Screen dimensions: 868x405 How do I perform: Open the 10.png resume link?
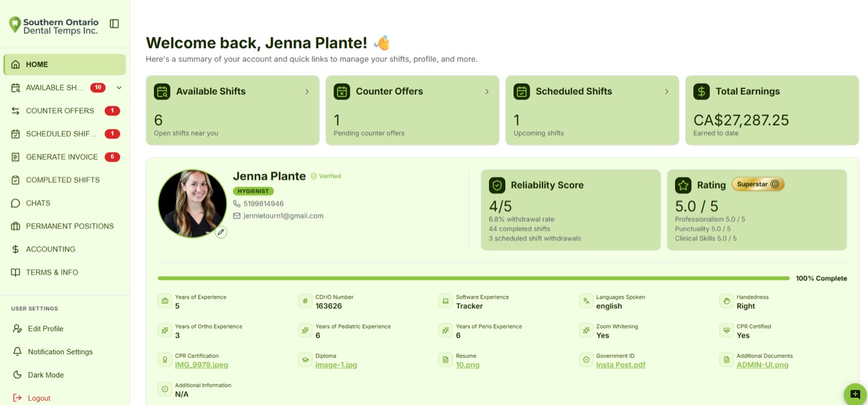467,365
